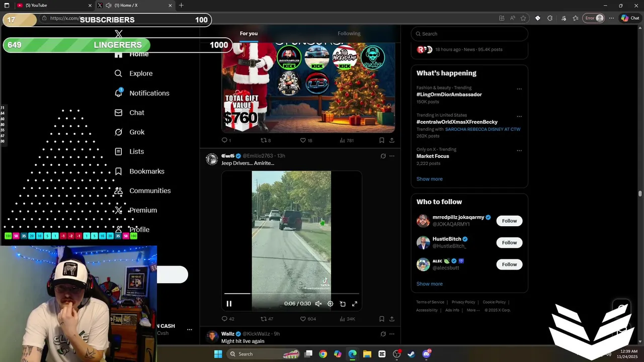Enter picture-in-picture for the video
Viewport: 644px width, 362px height.
(x=343, y=304)
